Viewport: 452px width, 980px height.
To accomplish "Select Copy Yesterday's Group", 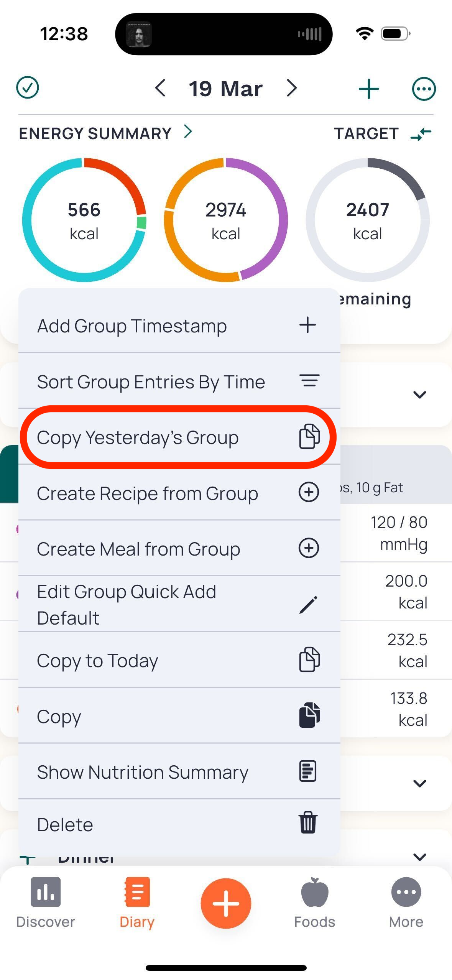I will coord(179,437).
